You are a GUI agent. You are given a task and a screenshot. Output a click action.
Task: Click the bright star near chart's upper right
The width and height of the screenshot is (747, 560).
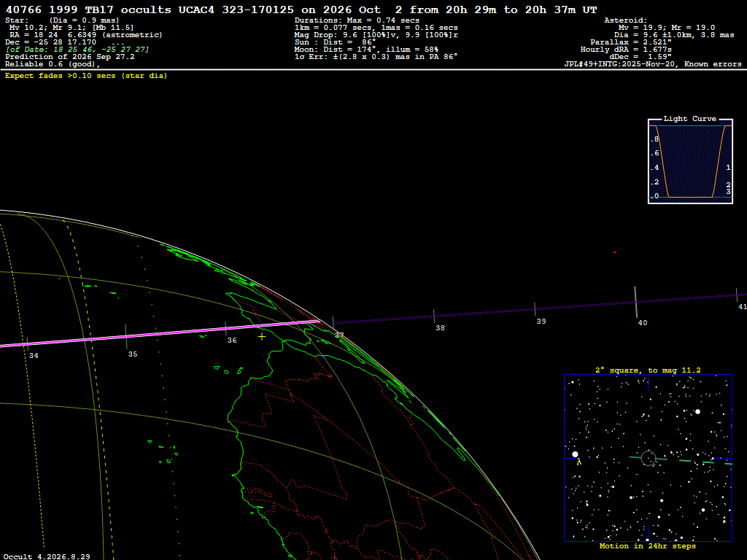pos(698,411)
